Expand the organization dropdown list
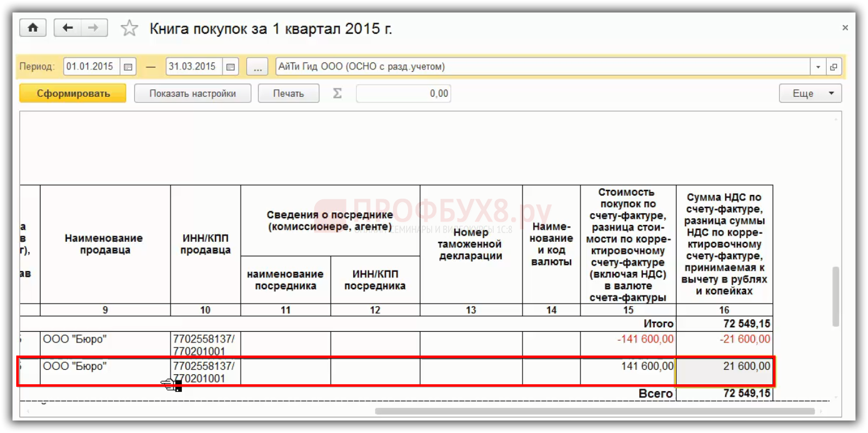 point(818,67)
